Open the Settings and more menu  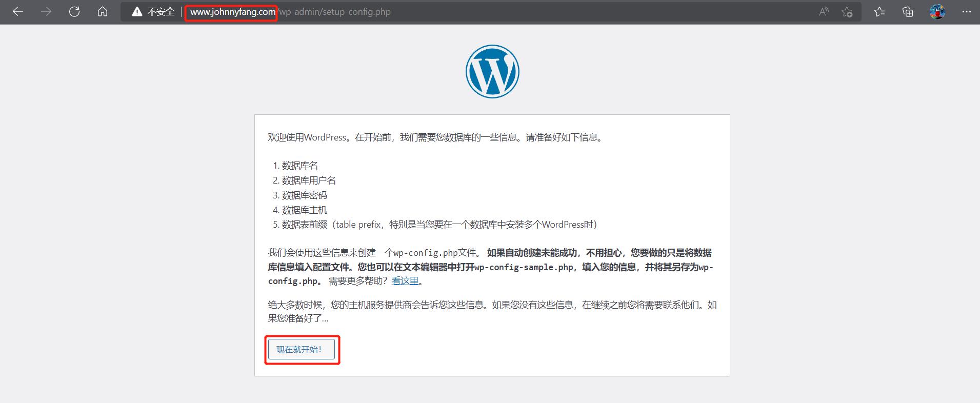tap(966, 12)
